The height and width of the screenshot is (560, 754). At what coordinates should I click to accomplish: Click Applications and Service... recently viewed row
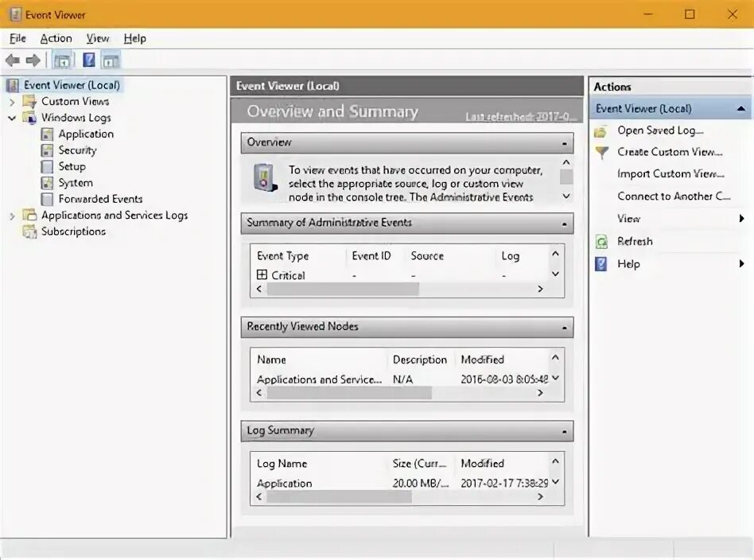click(402, 379)
